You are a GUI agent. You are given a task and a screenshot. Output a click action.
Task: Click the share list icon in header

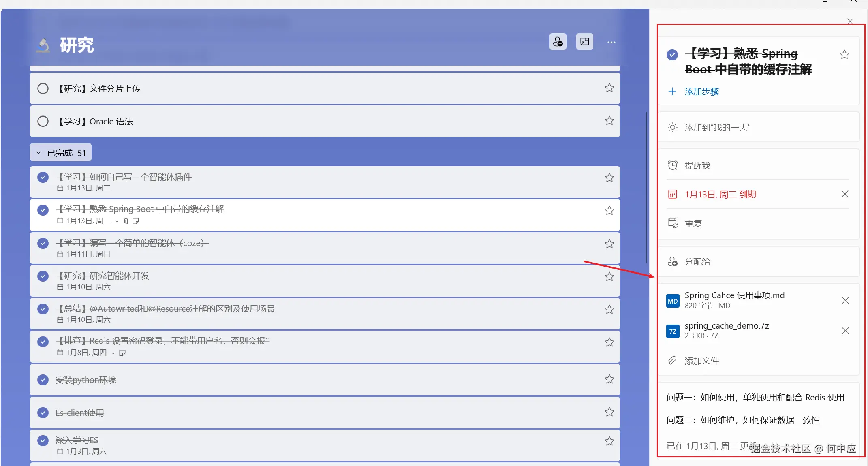[558, 42]
